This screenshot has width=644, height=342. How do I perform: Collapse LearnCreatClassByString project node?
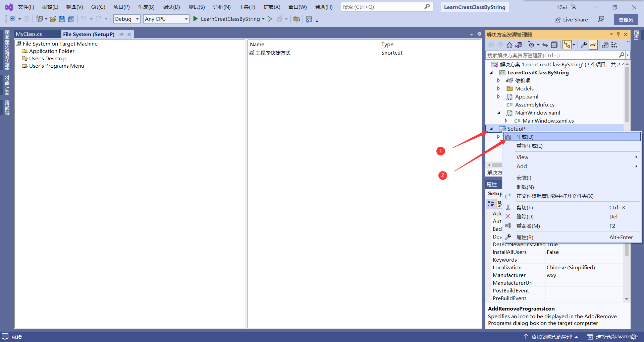tap(491, 73)
